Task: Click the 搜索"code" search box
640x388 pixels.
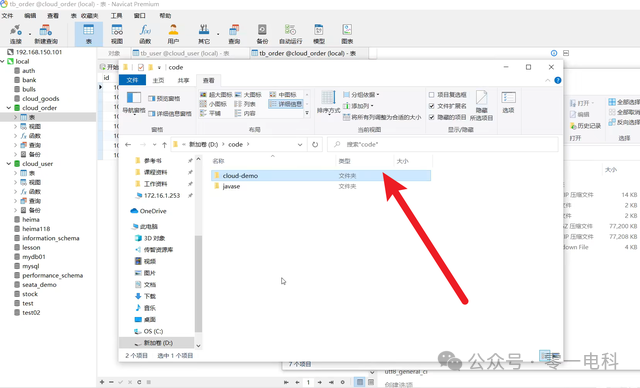Action: pyautogui.click(x=443, y=144)
